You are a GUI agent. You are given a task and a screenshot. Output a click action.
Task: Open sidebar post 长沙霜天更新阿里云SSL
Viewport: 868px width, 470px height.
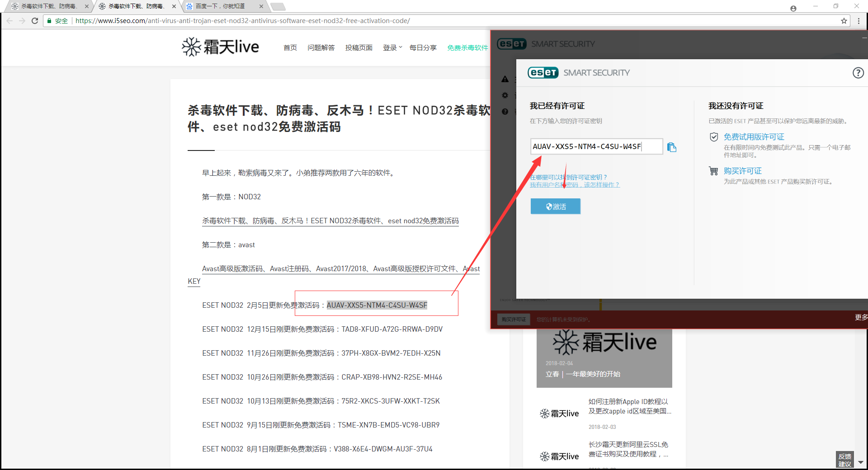(628, 449)
